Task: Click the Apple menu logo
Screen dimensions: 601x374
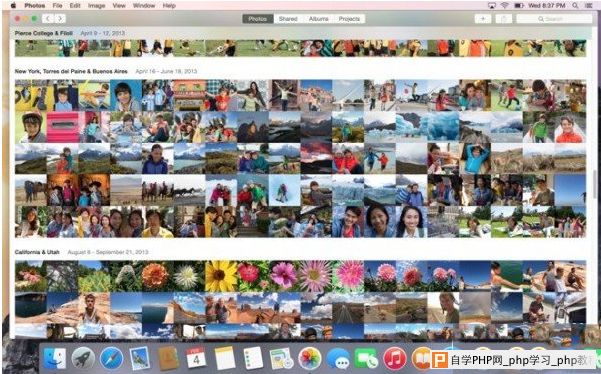Action: click(13, 5)
